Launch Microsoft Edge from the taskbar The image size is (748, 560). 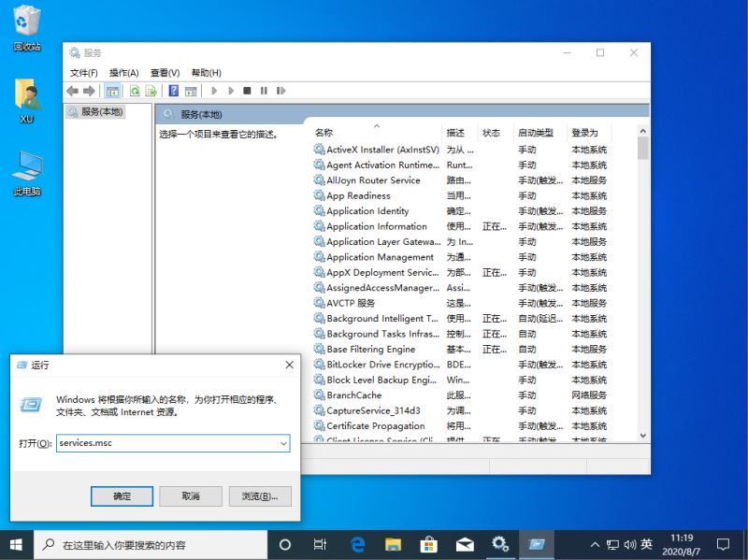click(357, 543)
